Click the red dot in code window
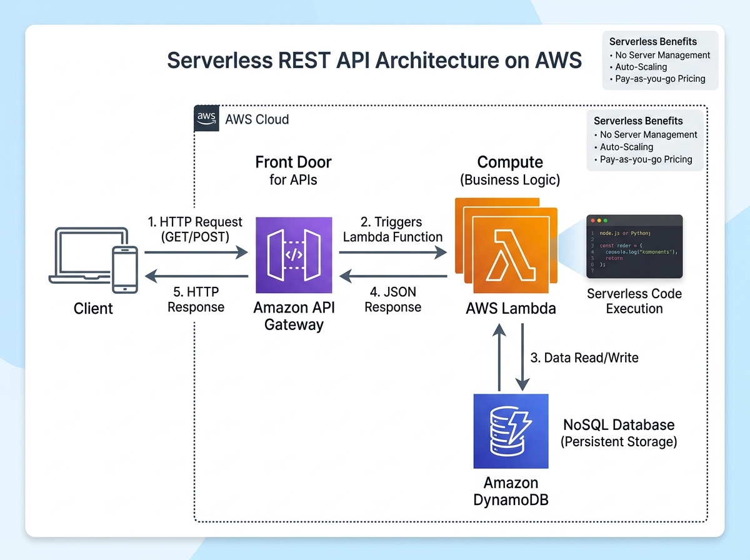 pos(593,221)
